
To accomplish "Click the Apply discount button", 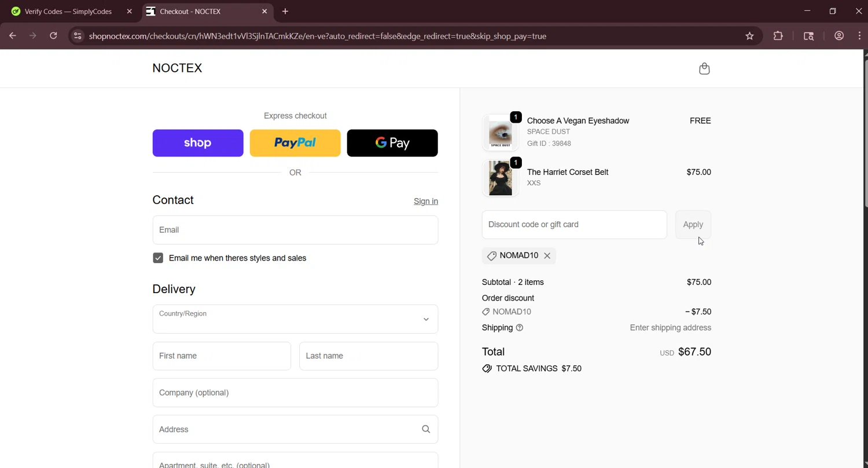I will (693, 225).
